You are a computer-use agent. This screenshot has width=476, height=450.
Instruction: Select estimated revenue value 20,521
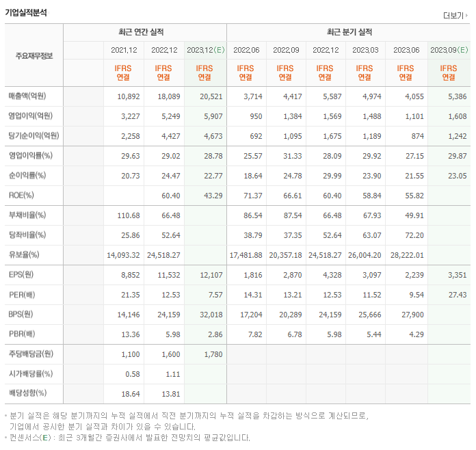tap(211, 96)
